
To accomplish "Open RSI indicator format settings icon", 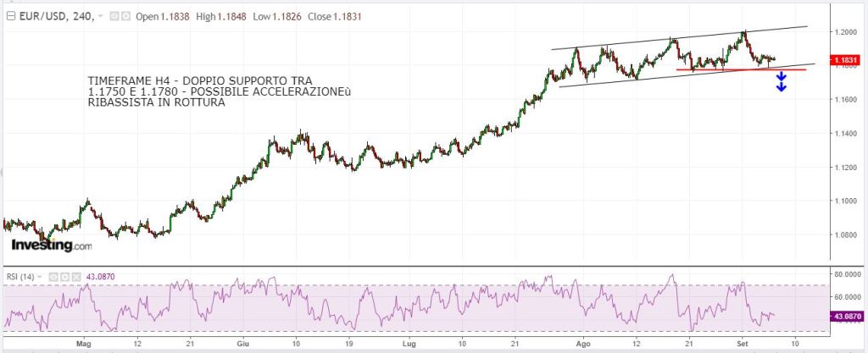I will (x=64, y=276).
